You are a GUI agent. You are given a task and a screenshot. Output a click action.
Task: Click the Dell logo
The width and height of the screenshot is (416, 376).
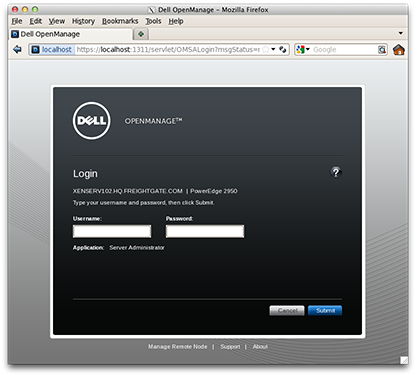click(x=92, y=121)
